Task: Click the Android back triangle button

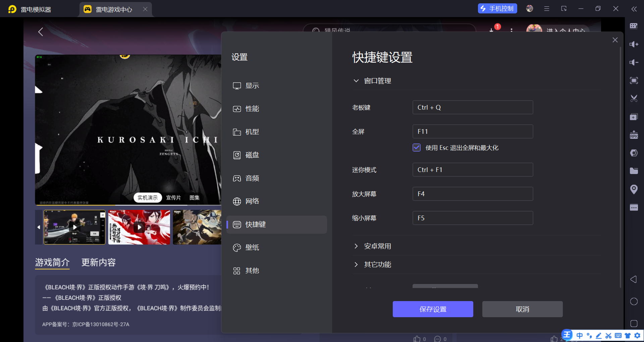Action: point(634,279)
